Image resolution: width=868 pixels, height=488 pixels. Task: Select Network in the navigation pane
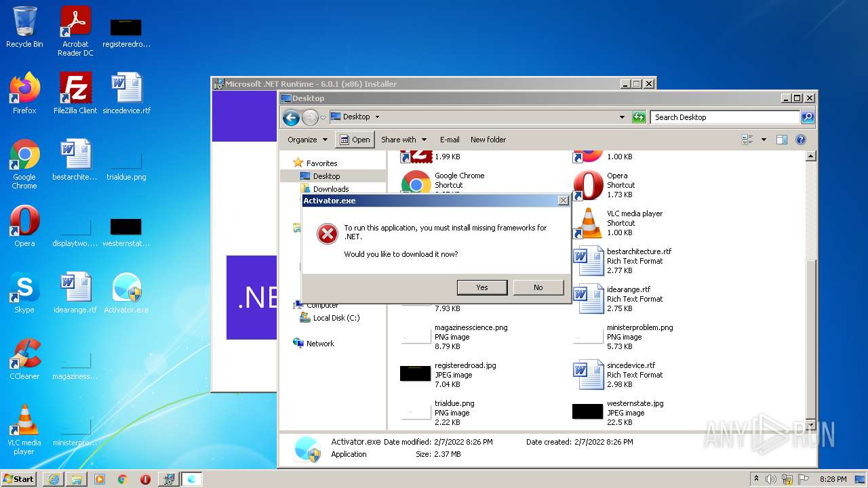coord(320,344)
